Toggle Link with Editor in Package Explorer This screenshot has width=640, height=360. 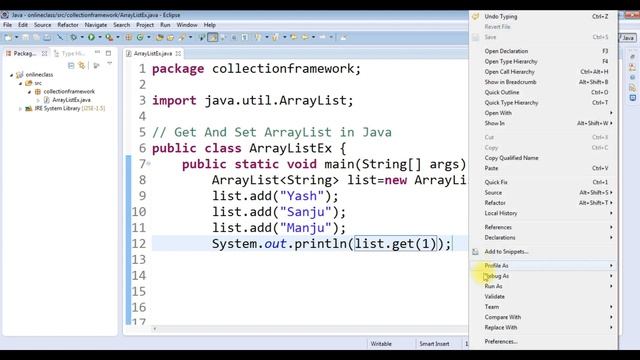coord(82,65)
